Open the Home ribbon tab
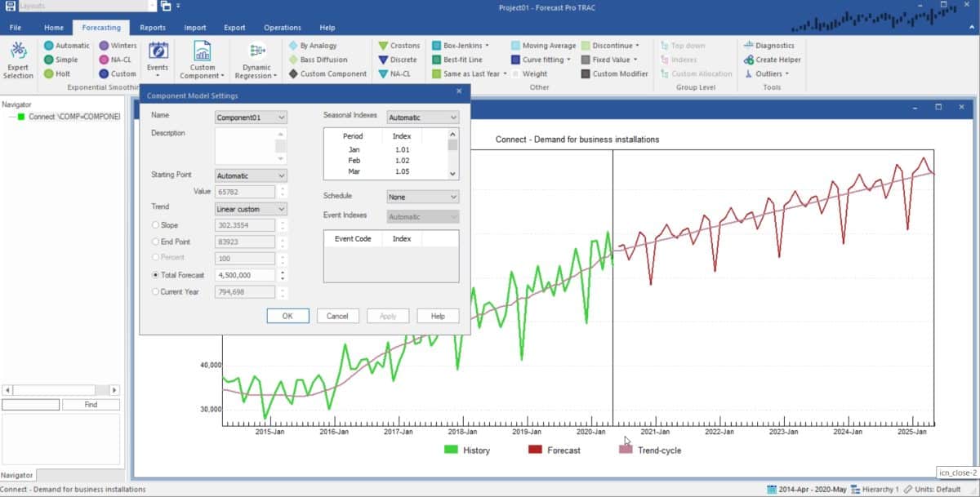Screen dimensions: 980x497 [x=54, y=27]
